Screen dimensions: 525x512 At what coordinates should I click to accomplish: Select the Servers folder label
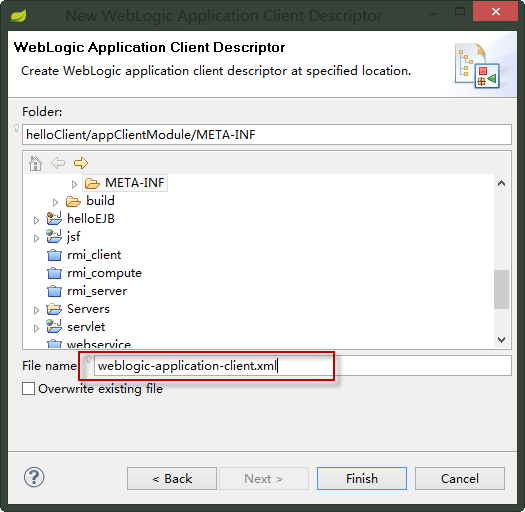tap(88, 309)
